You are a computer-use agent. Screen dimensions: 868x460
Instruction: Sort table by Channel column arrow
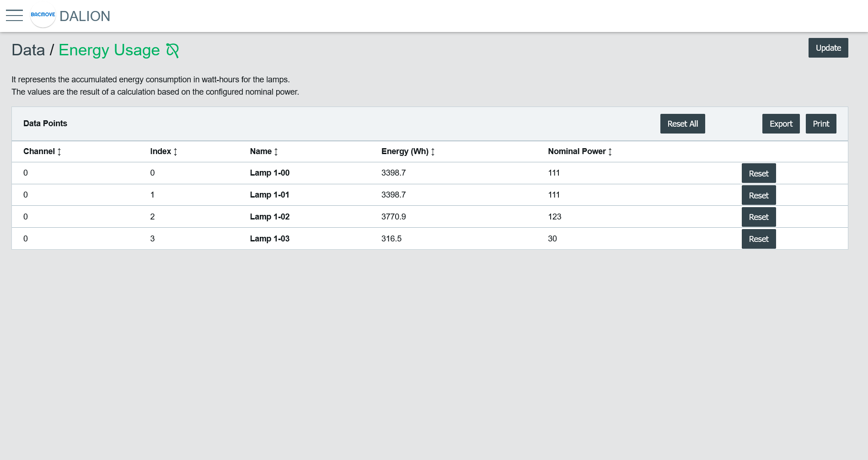59,152
